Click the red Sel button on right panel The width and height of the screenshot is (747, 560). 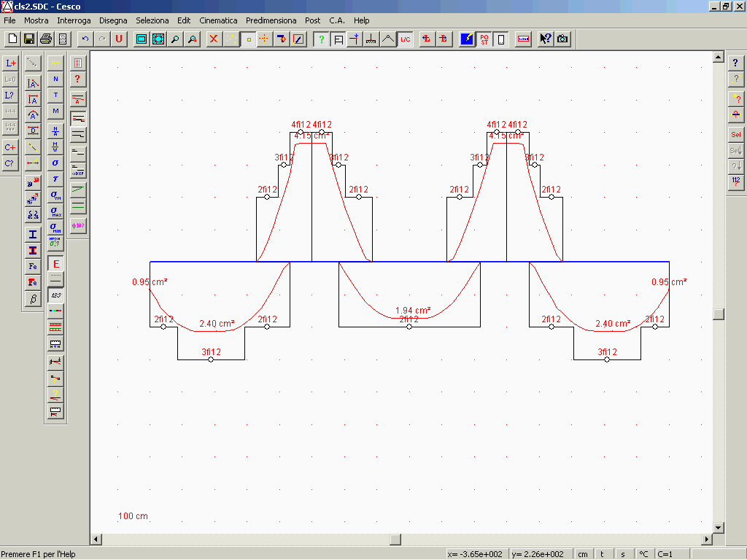[735, 135]
